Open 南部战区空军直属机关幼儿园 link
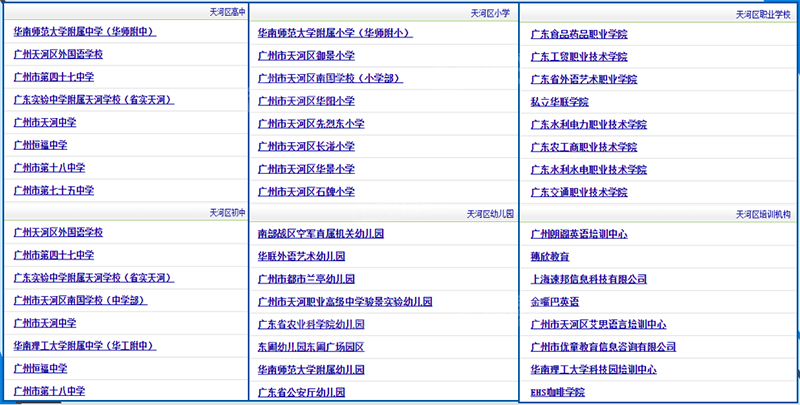The image size is (800, 405). (x=321, y=234)
